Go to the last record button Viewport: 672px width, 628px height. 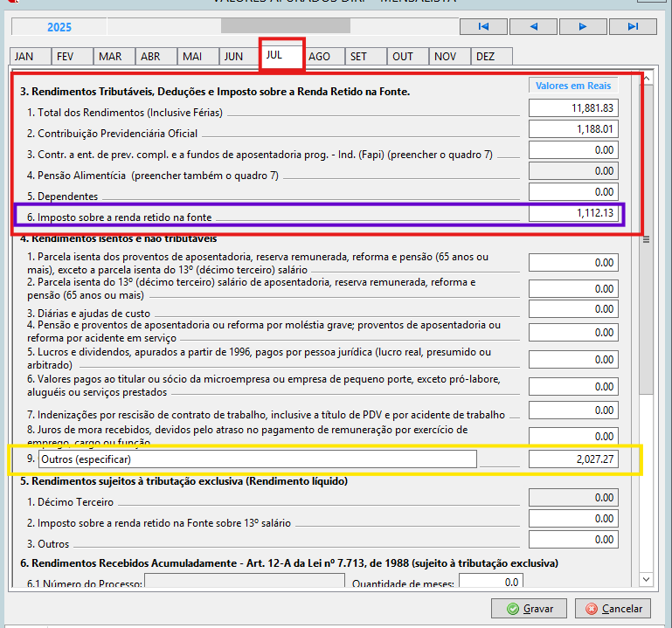(633, 26)
